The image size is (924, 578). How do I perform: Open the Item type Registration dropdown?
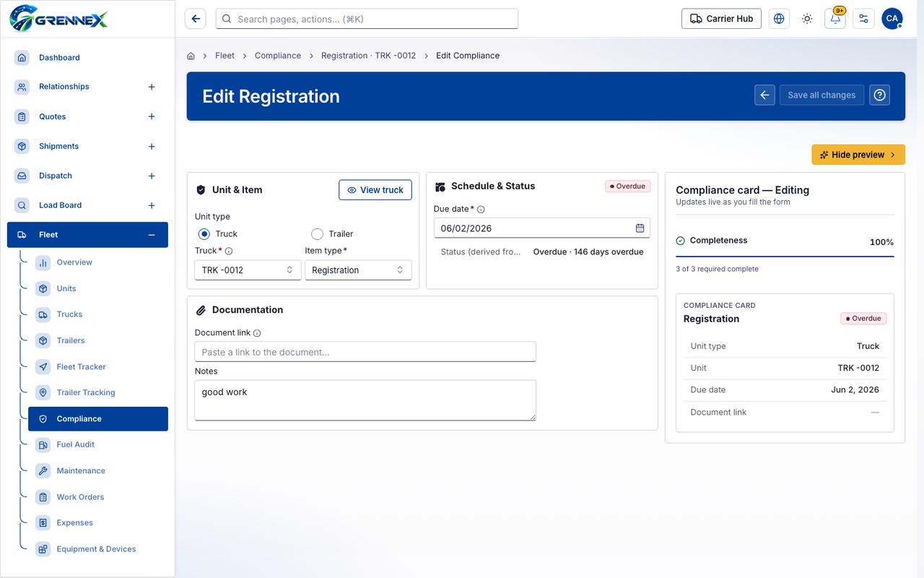pos(358,270)
